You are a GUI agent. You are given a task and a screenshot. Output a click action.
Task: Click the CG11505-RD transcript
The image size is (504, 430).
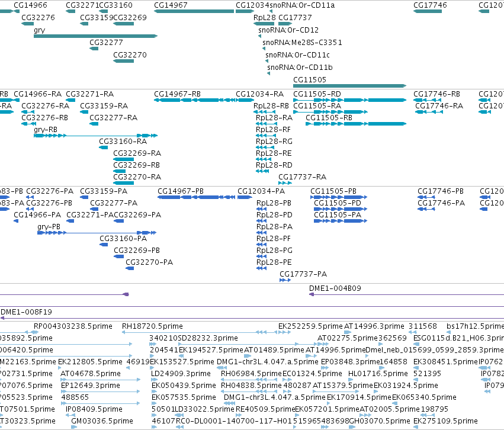349,100
